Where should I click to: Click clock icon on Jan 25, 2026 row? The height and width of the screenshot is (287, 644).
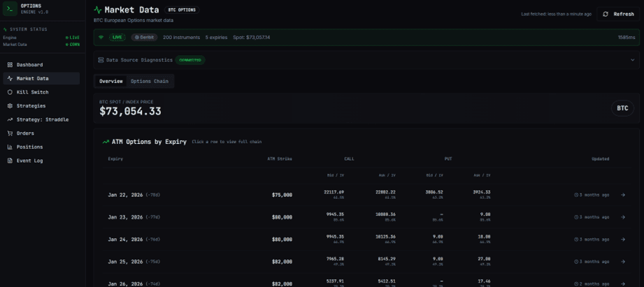[575, 261]
